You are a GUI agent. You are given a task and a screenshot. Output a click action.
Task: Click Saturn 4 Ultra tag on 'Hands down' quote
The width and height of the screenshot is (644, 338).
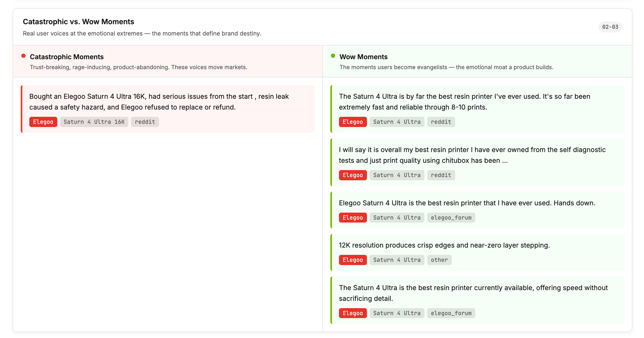[x=397, y=218]
